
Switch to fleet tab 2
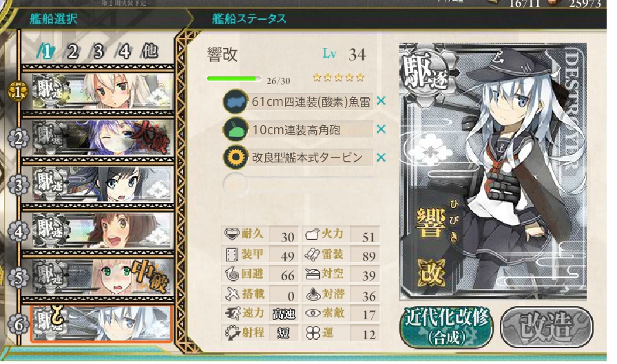(x=72, y=52)
